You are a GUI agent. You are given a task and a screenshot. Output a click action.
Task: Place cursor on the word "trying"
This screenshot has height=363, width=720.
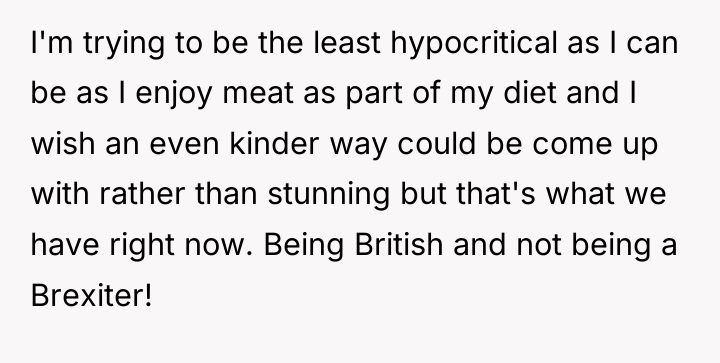point(124,45)
